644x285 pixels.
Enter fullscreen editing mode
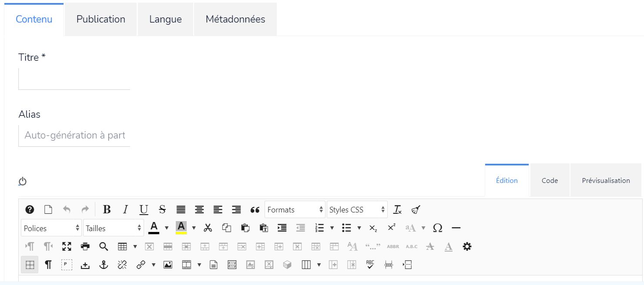[x=67, y=247]
